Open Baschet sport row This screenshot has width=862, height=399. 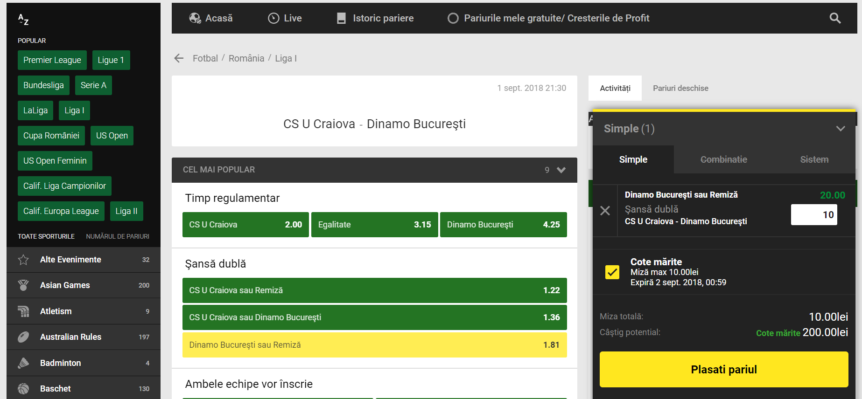click(84, 389)
